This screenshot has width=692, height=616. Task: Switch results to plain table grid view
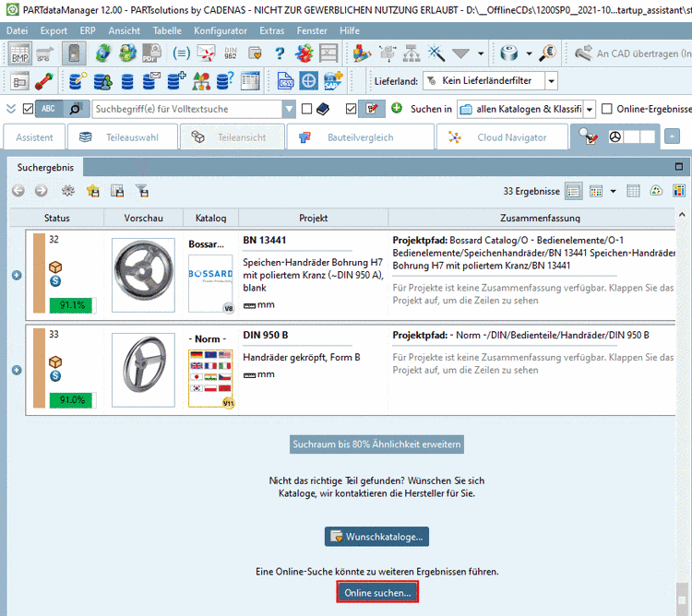tap(633, 192)
